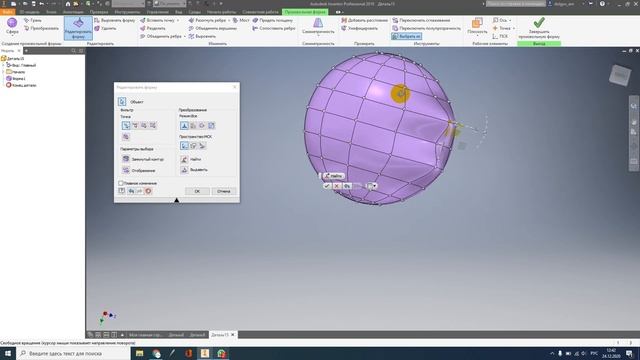
Task: Activate Редактировать форму ribbon tool
Action: [x=78, y=28]
